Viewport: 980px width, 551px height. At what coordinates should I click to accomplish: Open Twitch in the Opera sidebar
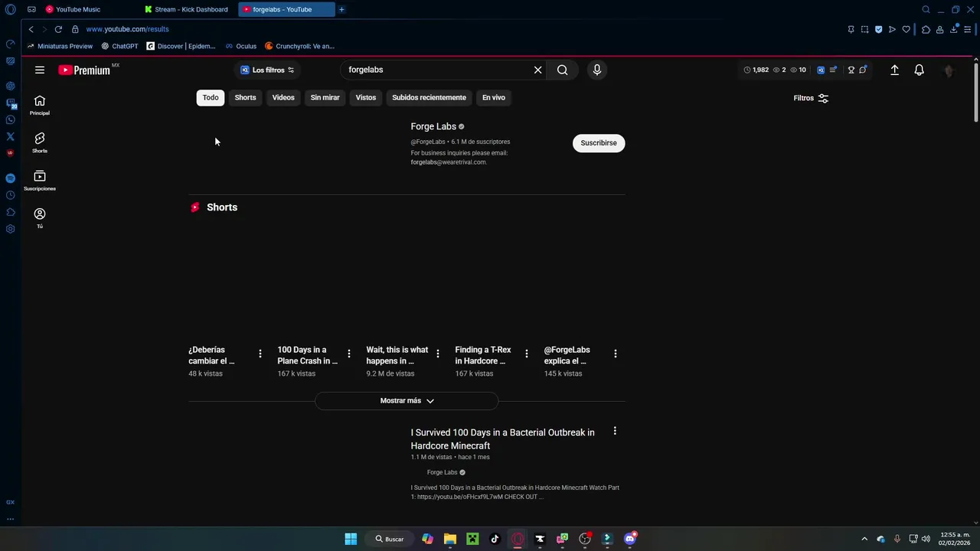(10, 103)
